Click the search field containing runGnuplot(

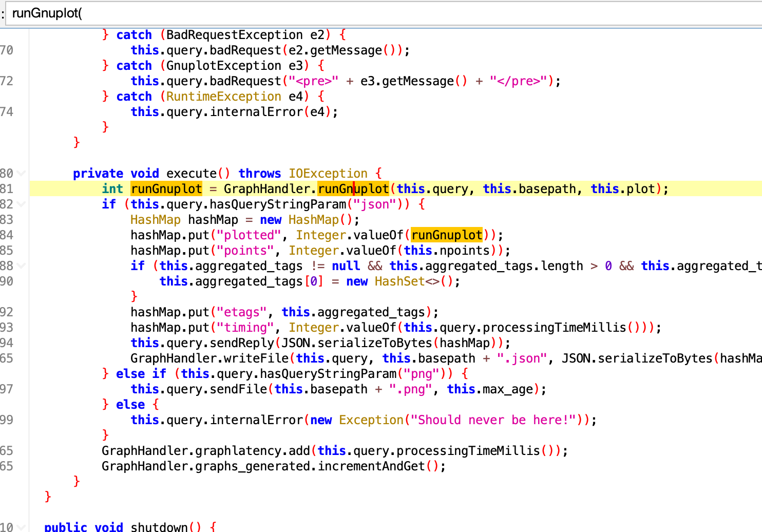click(x=384, y=13)
